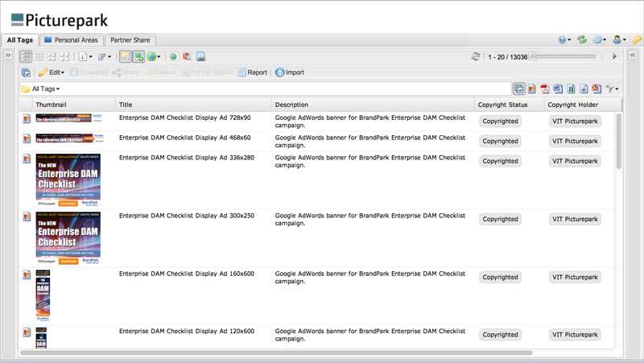The height and width of the screenshot is (363, 644).
Task: Select title 'Enterprise DAM Checklist Display Ad 160x600'
Action: click(x=187, y=274)
